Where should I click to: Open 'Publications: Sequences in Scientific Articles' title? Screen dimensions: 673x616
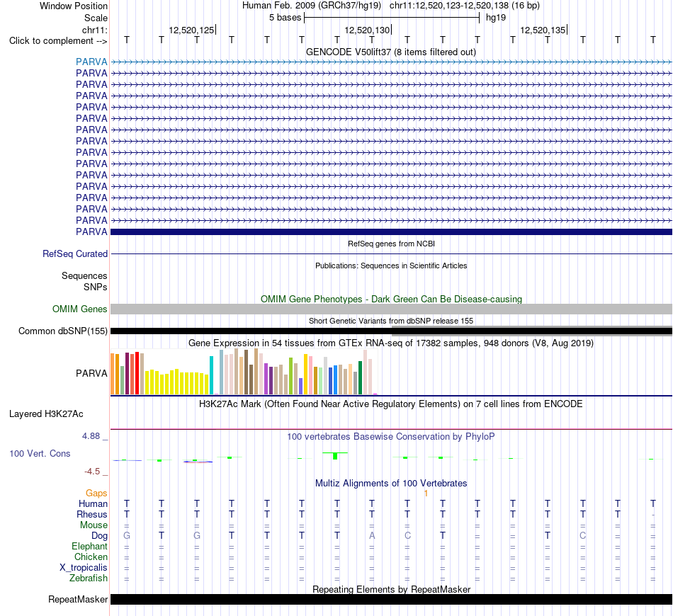[391, 266]
